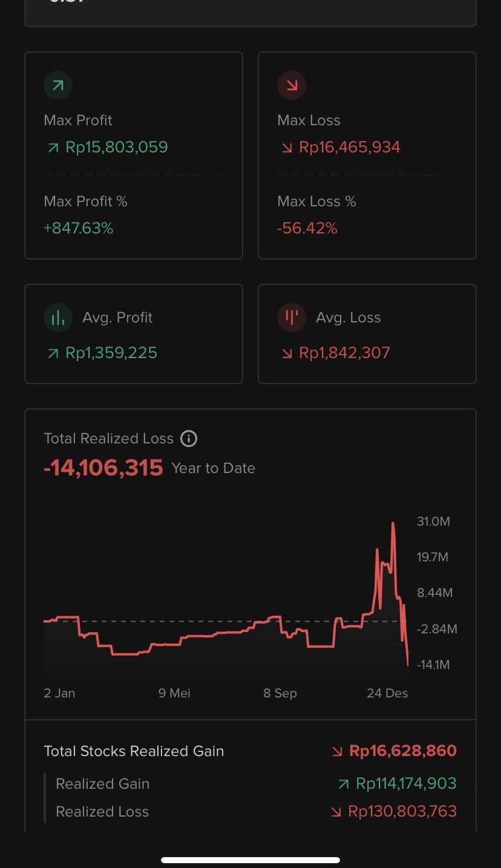Image resolution: width=501 pixels, height=868 pixels.
Task: Tap the Max Loss % value -56.42%
Action: pos(307,228)
